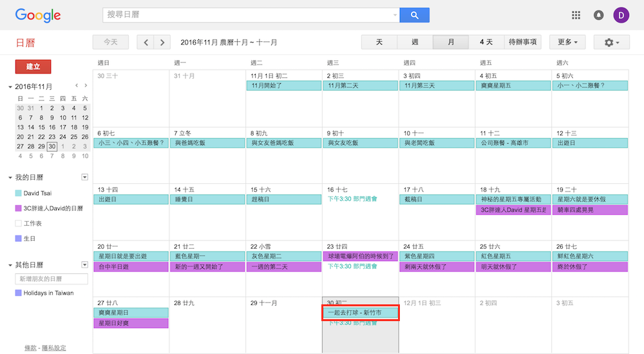The image size is (644, 354).
Task: Go to next month with right arrow
Action: pos(162,42)
